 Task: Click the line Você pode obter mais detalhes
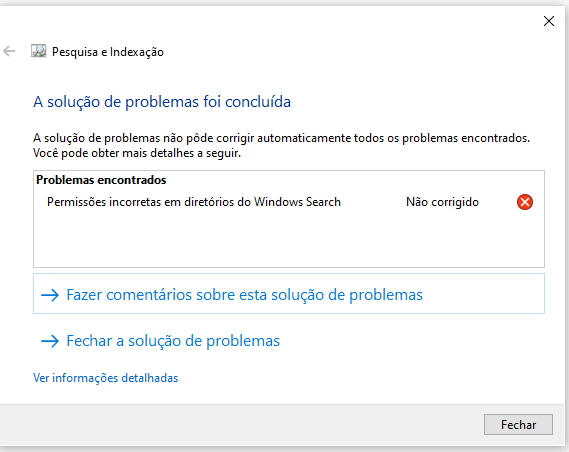pyautogui.click(x=137, y=153)
